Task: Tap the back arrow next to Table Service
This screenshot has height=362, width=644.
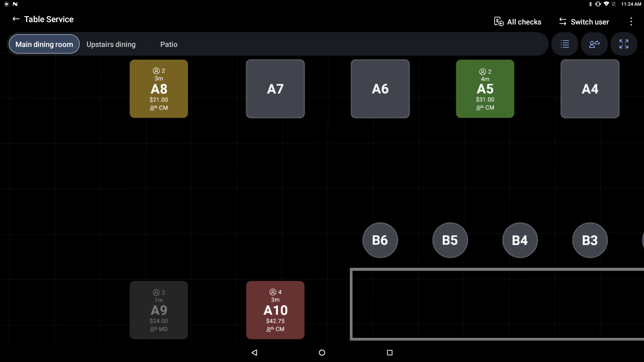Action: tap(15, 19)
